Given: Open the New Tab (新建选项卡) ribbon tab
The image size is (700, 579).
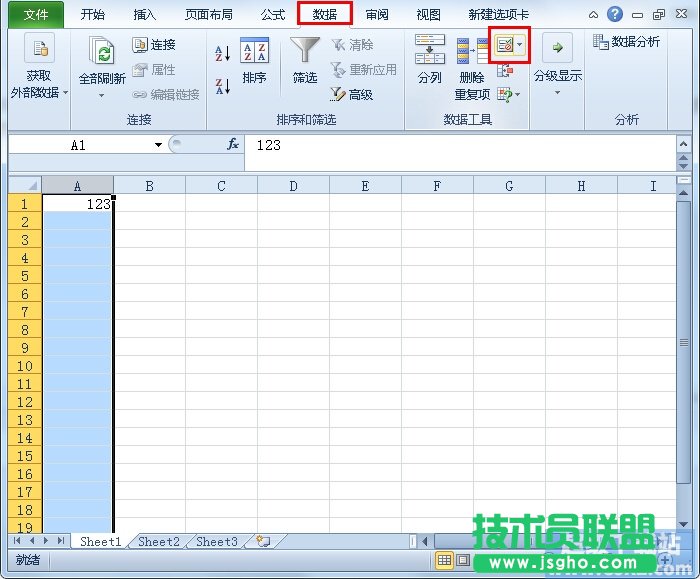Looking at the screenshot, I should [x=499, y=15].
